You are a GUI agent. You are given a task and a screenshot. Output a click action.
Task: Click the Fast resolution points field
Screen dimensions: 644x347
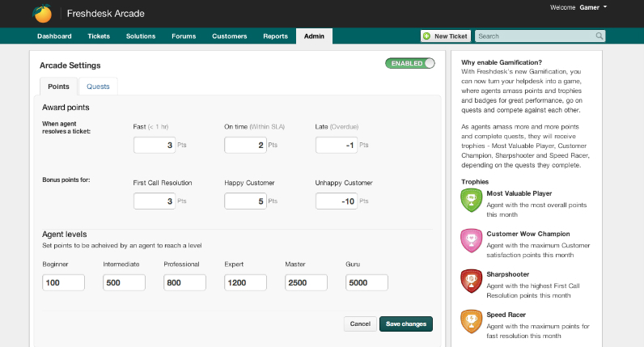tap(154, 146)
